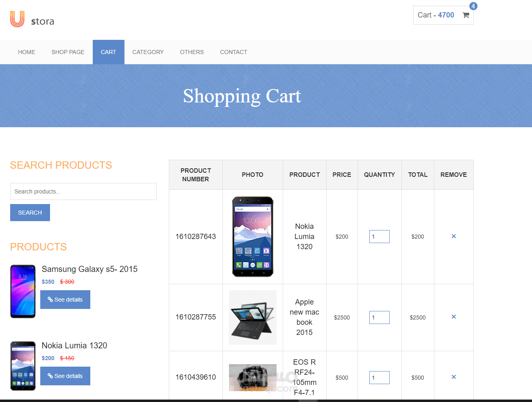This screenshot has width=532, height=402.
Task: Click the Shopping Cart banner title
Action: click(242, 96)
